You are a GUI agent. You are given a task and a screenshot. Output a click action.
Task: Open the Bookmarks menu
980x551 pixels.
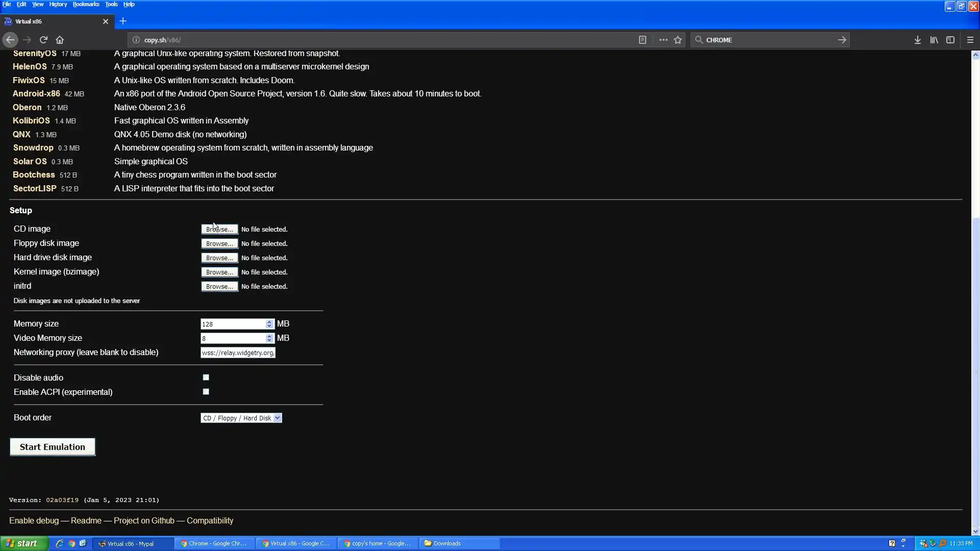tap(86, 4)
